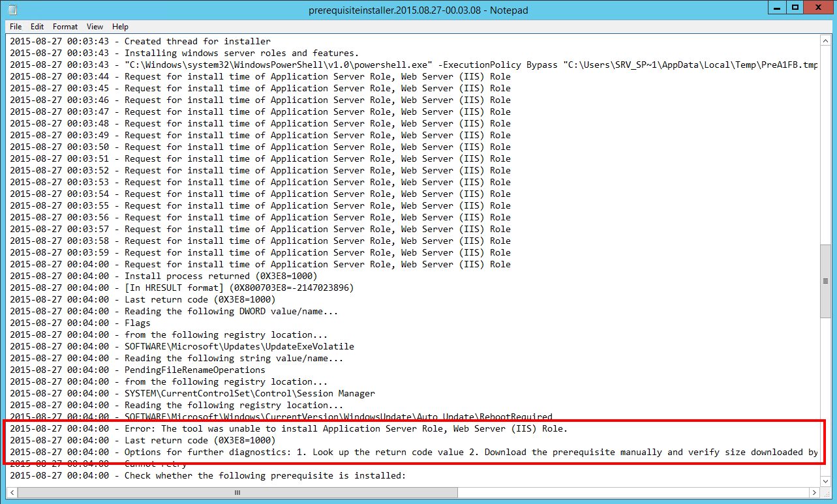Click the Notepad icon in title bar
Viewport: 837px width, 504px height.
point(12,10)
